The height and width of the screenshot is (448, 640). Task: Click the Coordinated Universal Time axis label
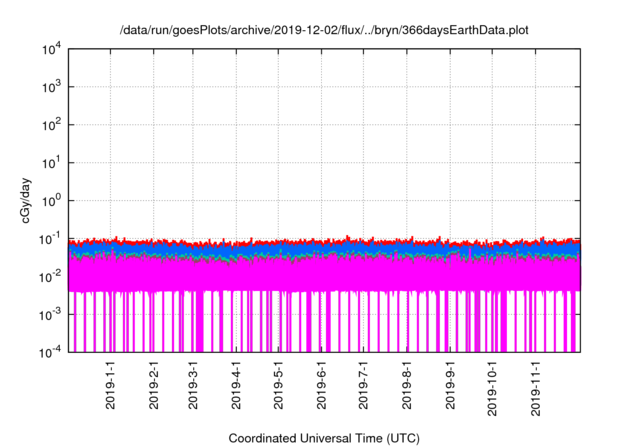pos(325,438)
